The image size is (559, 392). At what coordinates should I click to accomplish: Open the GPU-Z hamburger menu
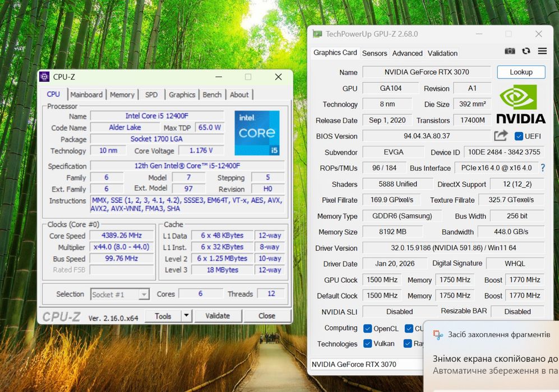[542, 52]
